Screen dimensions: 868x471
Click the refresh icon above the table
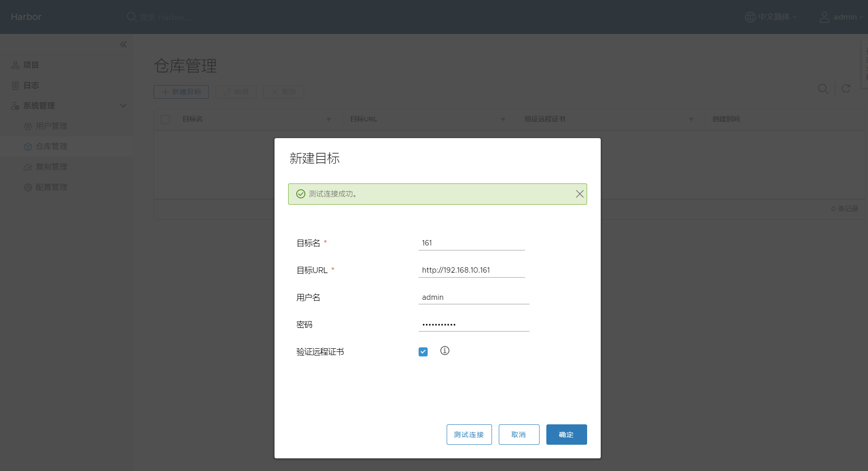click(x=846, y=89)
